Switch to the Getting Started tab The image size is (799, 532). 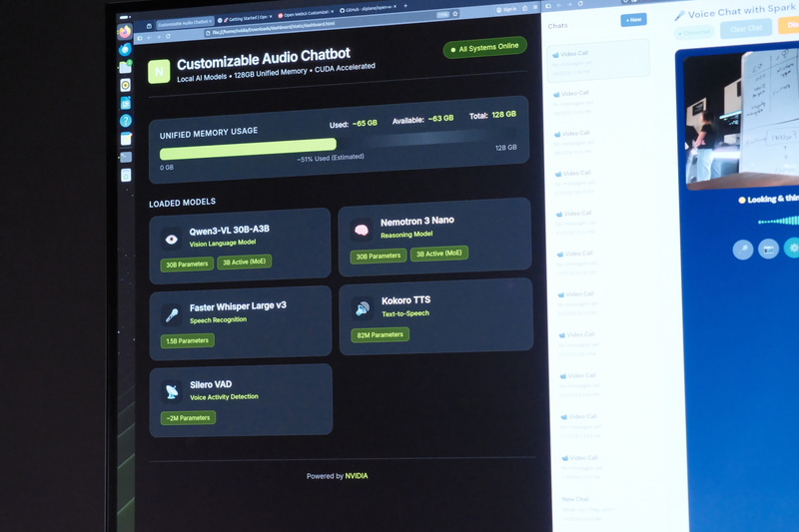coord(245,18)
